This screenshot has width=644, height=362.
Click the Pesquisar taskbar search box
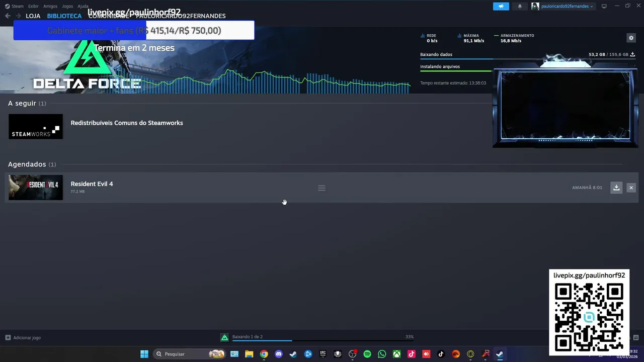[190, 354]
